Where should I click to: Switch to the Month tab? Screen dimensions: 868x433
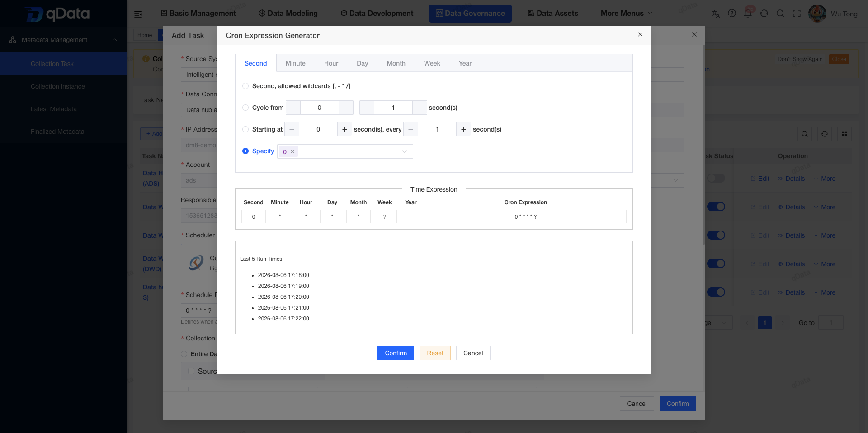pyautogui.click(x=396, y=63)
